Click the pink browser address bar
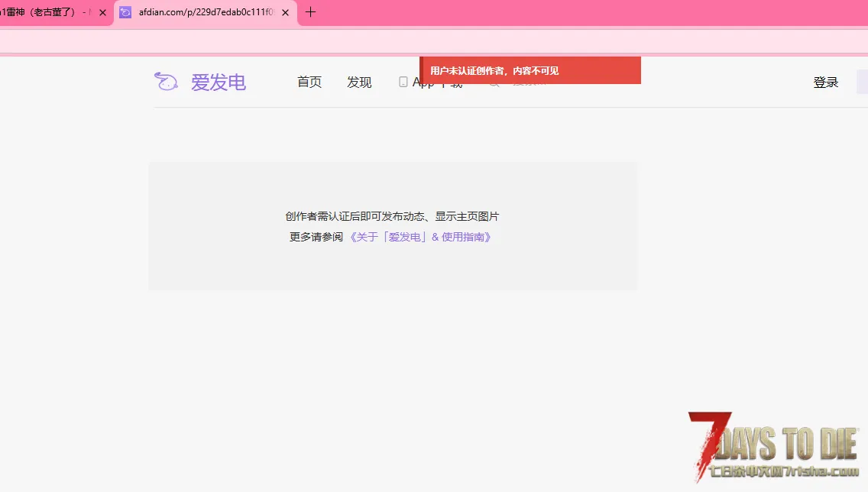 coord(434,40)
